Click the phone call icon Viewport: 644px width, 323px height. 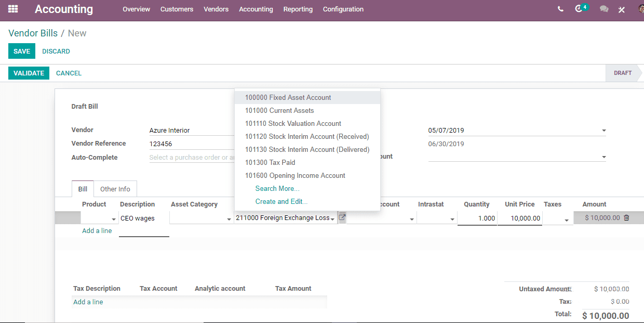pos(560,9)
